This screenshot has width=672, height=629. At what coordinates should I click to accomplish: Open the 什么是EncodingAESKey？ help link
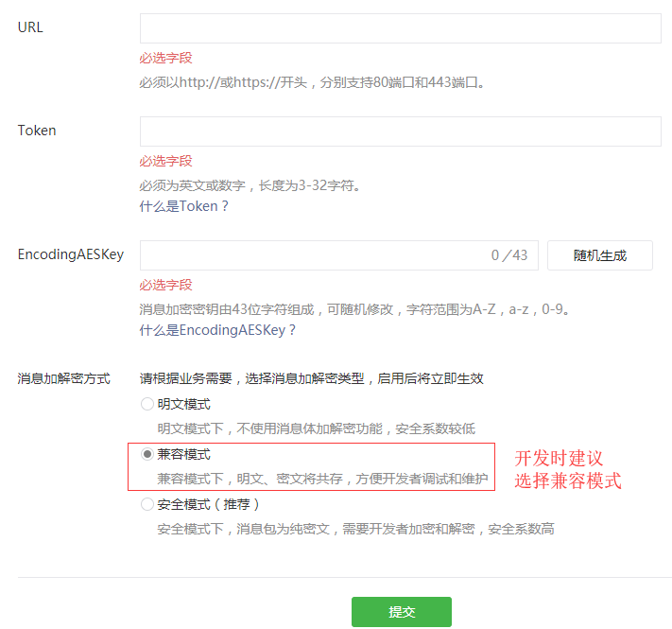point(218,330)
